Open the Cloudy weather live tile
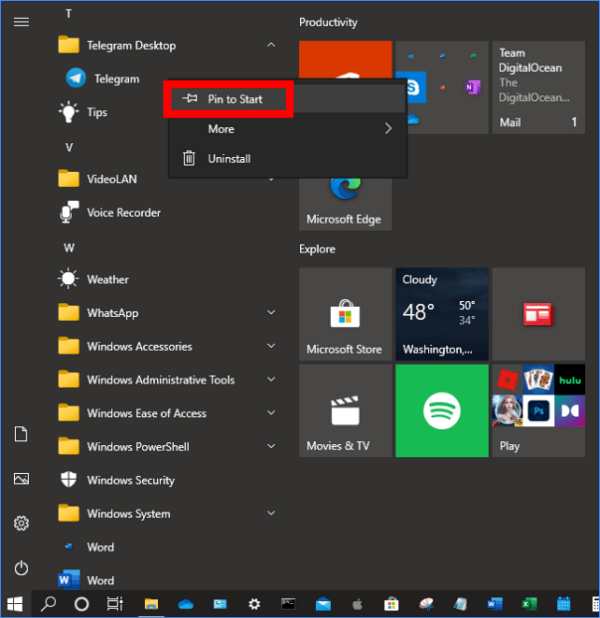Screen dimensions: 600x618 tap(442, 314)
